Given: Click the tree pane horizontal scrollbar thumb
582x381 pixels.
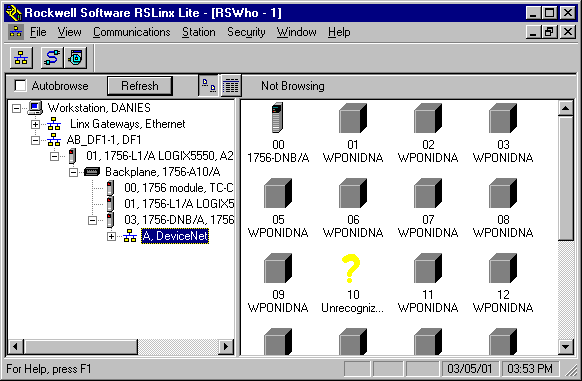Looking at the screenshot, I should point(81,347).
